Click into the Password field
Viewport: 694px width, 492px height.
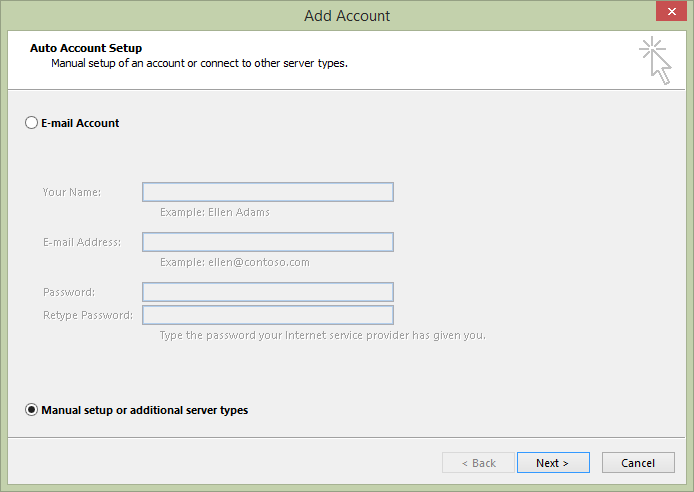pyautogui.click(x=268, y=292)
